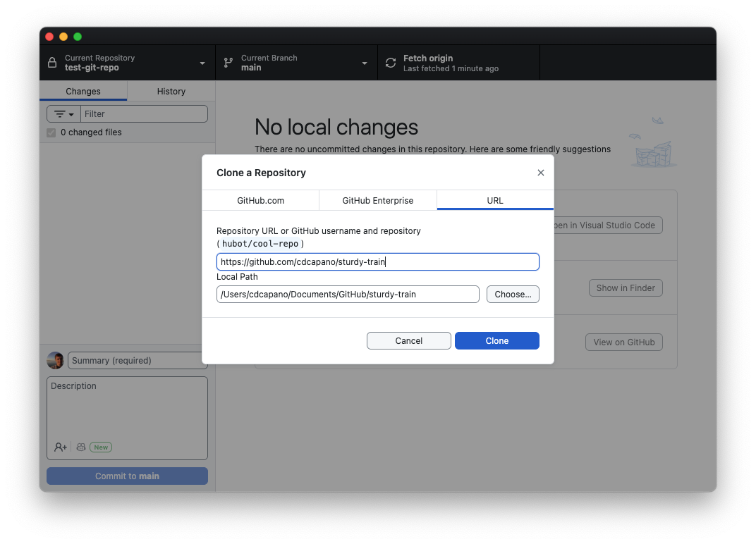Select the URL tab

click(x=495, y=200)
